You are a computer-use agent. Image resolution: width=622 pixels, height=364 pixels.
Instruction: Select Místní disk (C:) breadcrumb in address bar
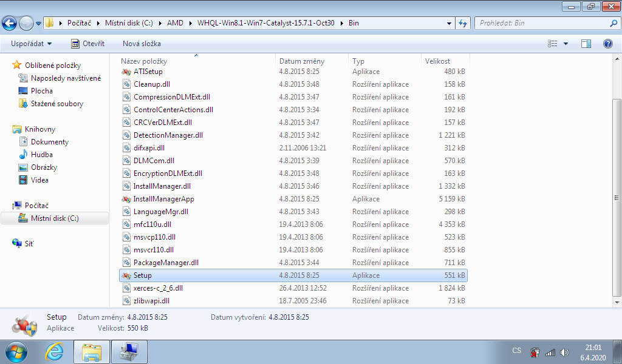pos(129,23)
